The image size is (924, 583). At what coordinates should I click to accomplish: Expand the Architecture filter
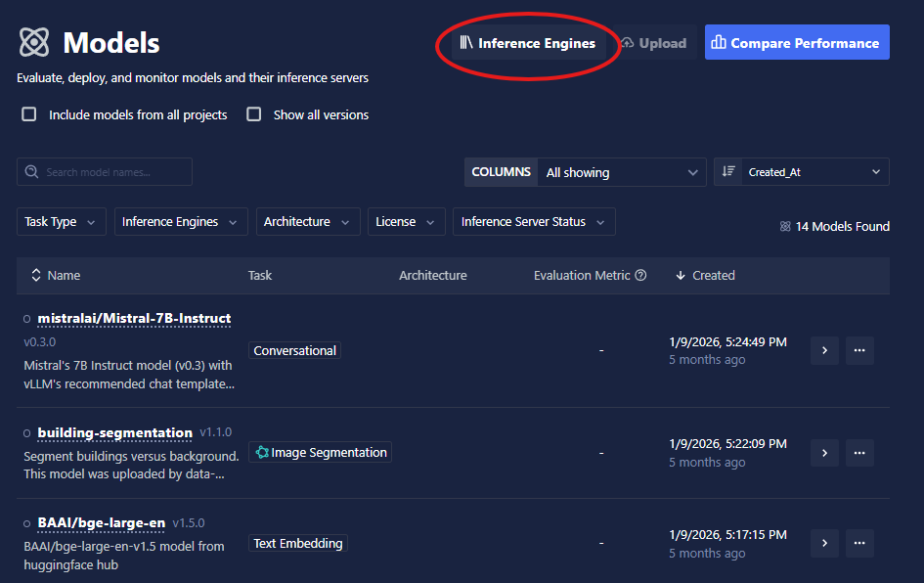coord(308,222)
